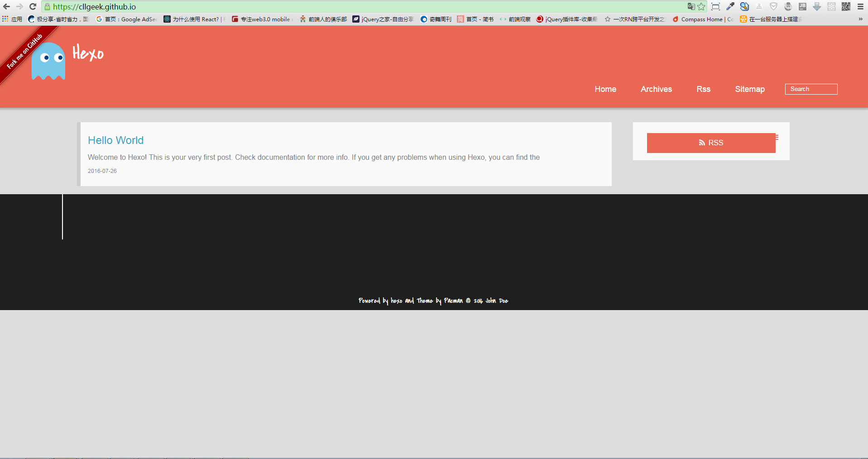Open the jQuery插件库 bookmark
The image size is (868, 459).
567,19
